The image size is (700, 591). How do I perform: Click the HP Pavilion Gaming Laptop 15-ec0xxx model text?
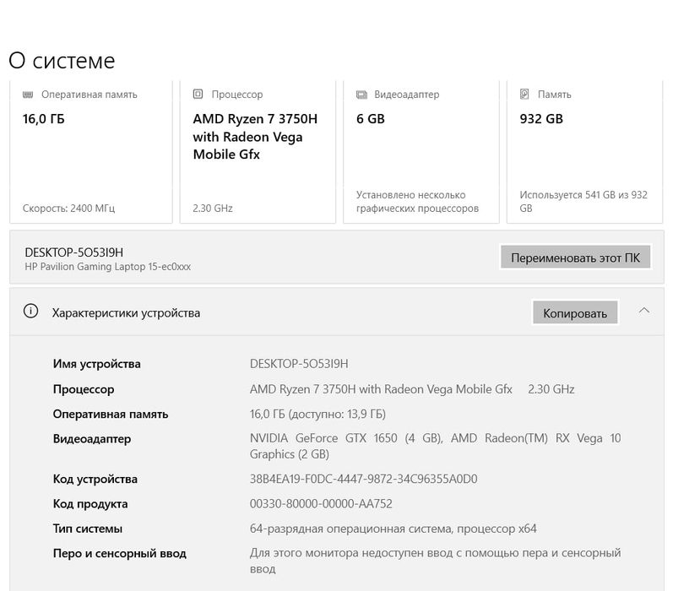107,267
